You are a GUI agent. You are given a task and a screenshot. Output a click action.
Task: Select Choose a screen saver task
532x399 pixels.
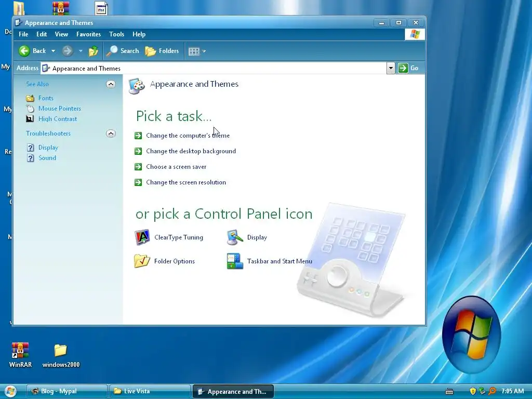point(176,167)
